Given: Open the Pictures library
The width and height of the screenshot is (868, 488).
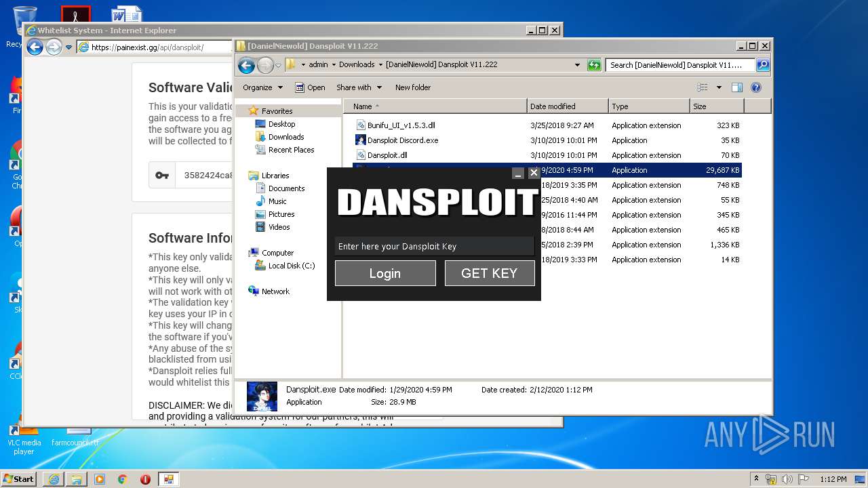Looking at the screenshot, I should pyautogui.click(x=281, y=214).
